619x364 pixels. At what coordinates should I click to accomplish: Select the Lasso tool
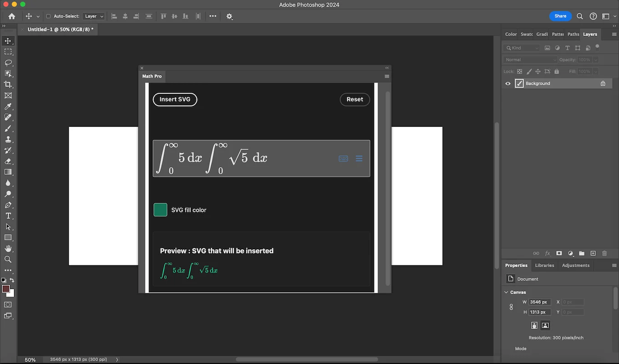point(8,63)
